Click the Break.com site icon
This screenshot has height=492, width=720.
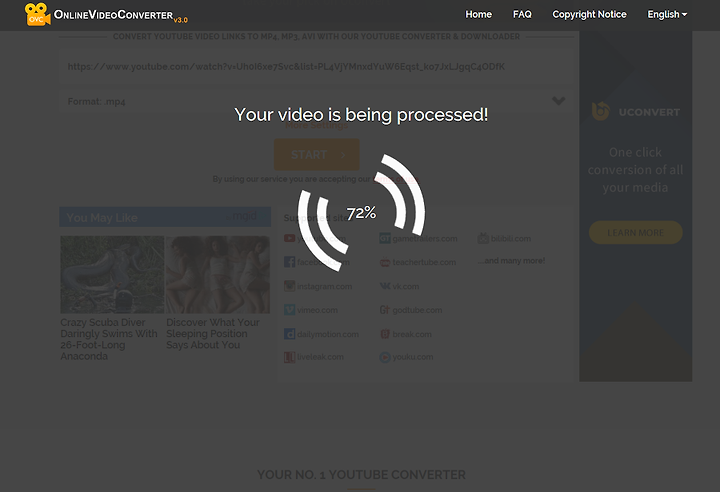(x=385, y=334)
